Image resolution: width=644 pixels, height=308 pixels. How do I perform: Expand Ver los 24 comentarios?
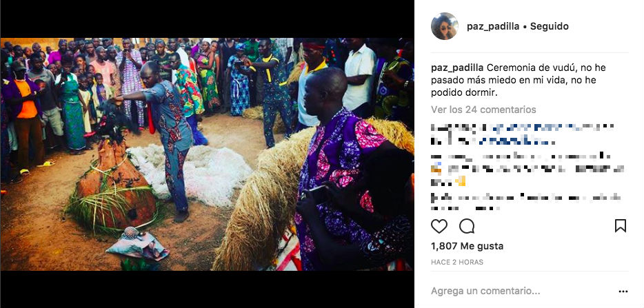483,110
